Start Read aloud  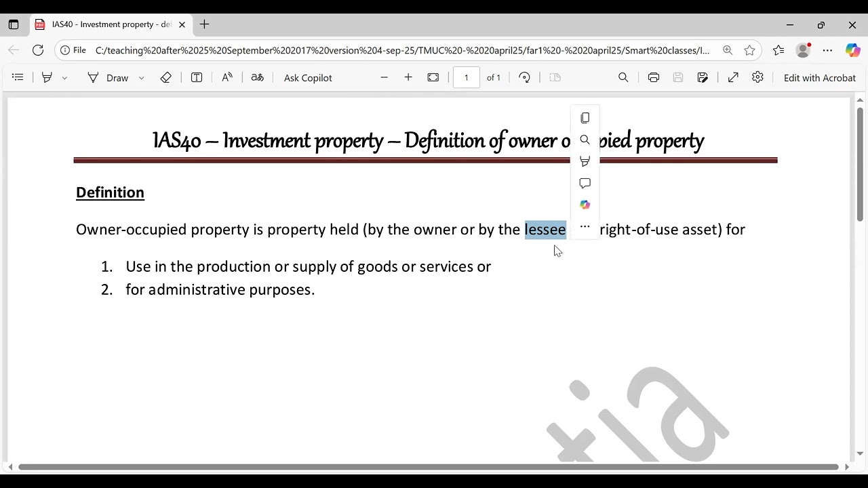[227, 77]
